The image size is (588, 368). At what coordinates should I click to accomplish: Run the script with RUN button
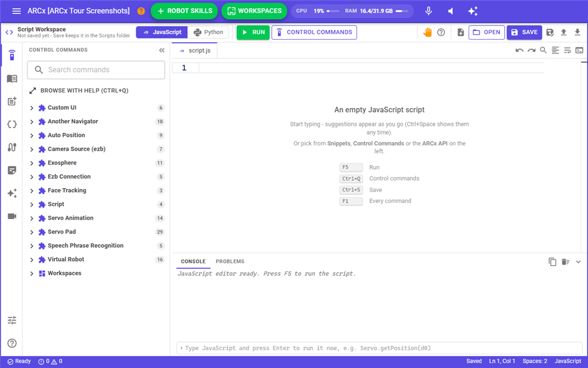(253, 32)
